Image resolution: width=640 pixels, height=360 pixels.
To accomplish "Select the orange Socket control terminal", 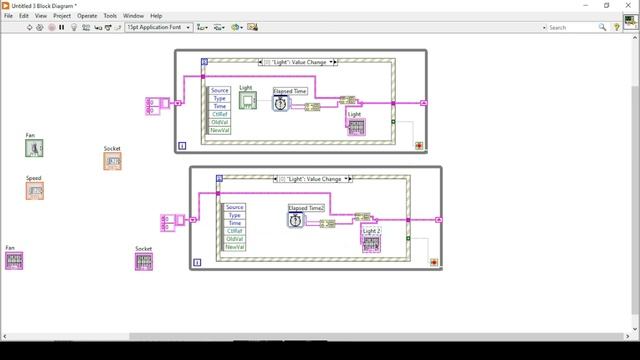I will 112,161.
